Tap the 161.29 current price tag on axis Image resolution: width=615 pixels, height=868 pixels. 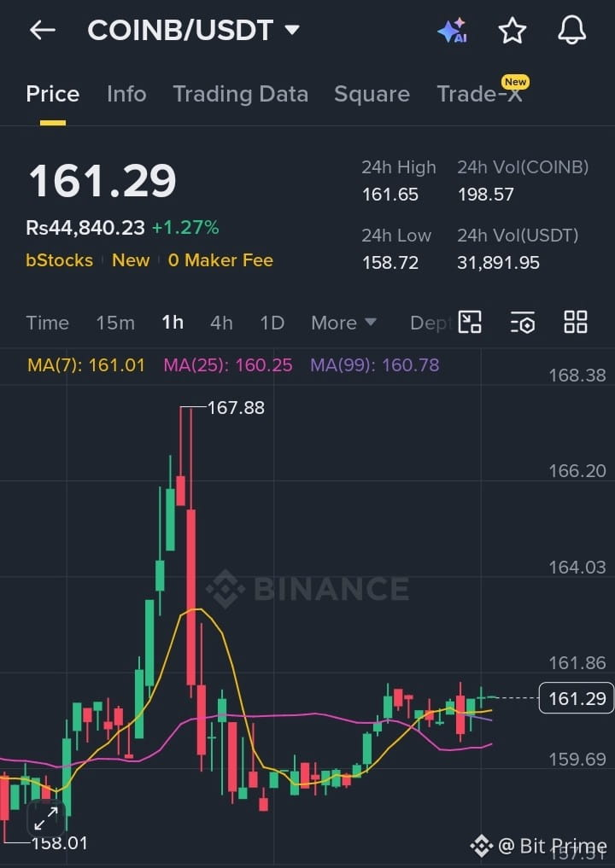point(577,698)
